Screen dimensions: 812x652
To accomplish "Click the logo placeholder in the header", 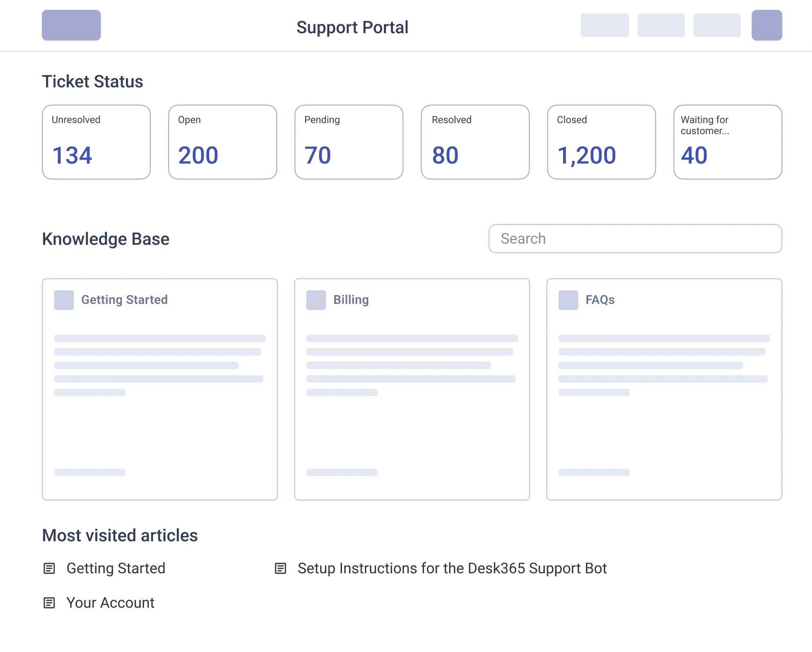I will tap(71, 25).
